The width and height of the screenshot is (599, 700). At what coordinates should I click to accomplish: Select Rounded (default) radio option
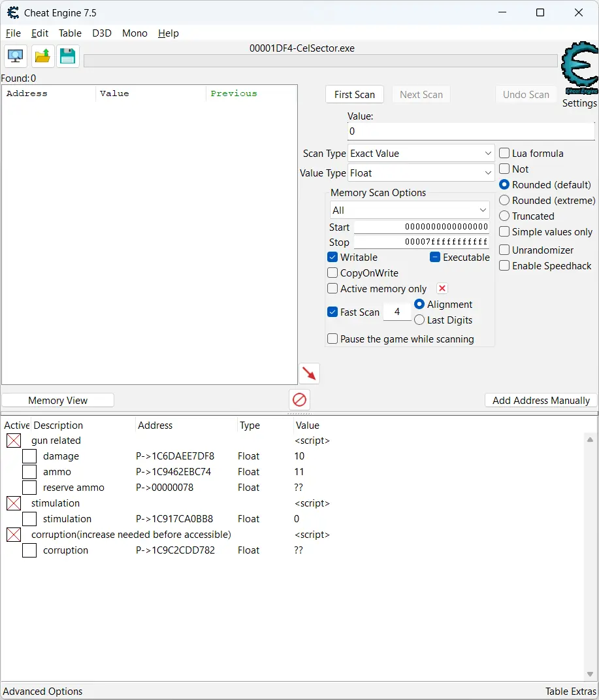coord(504,184)
